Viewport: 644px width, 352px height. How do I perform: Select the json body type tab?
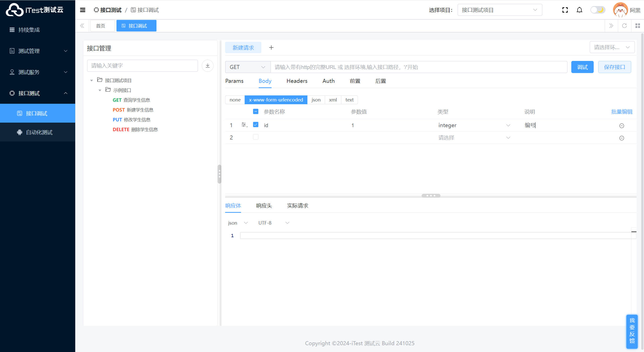click(316, 100)
